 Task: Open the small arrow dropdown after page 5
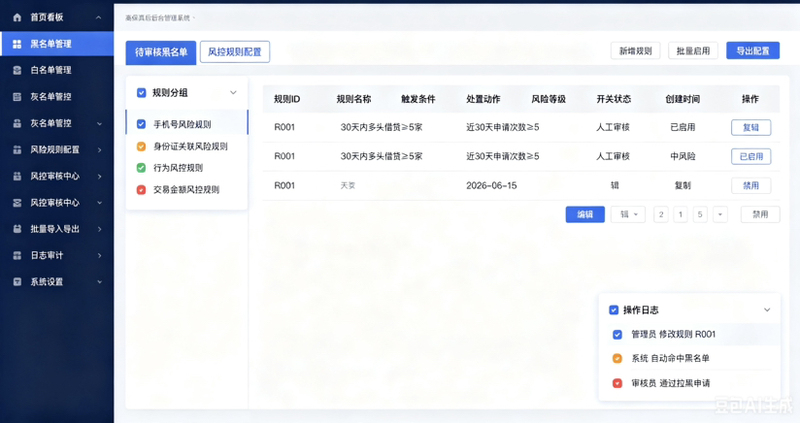[x=720, y=214]
